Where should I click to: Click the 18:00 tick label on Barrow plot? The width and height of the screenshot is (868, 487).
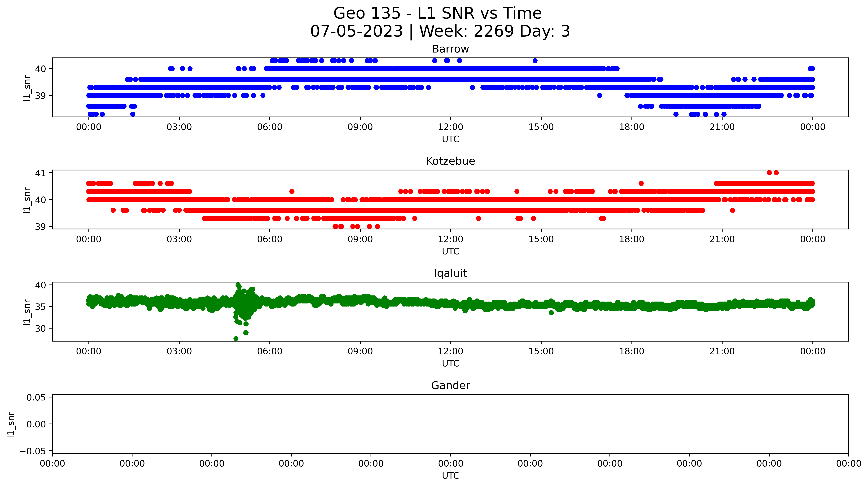point(631,127)
